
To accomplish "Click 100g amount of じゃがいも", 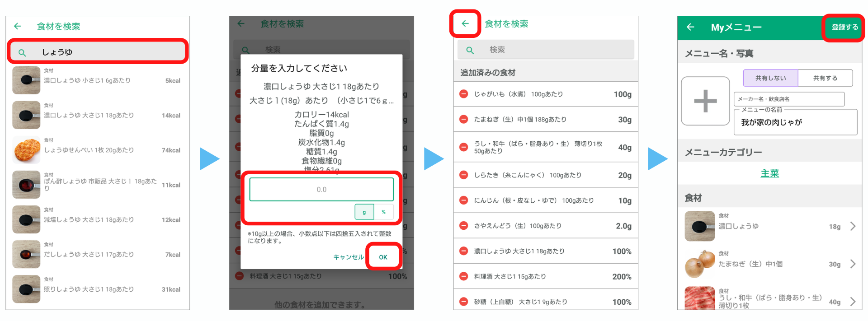I will coord(623,94).
